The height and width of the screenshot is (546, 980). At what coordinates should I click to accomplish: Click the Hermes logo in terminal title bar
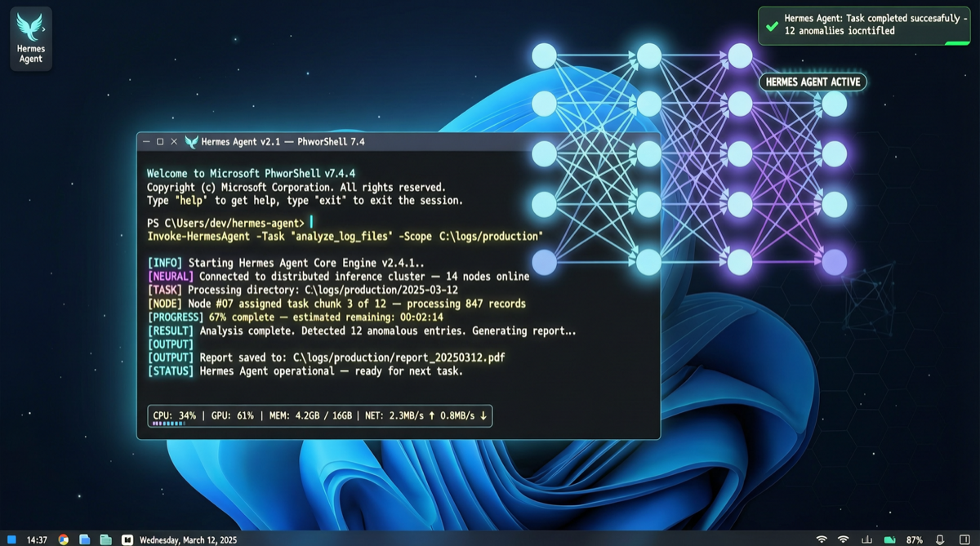pyautogui.click(x=191, y=142)
